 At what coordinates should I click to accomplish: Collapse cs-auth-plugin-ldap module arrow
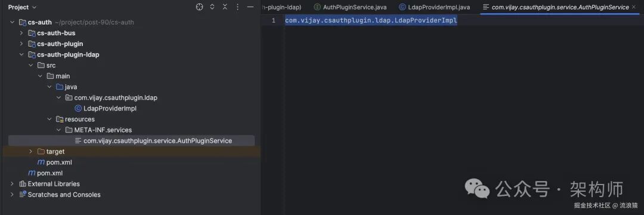pos(21,55)
